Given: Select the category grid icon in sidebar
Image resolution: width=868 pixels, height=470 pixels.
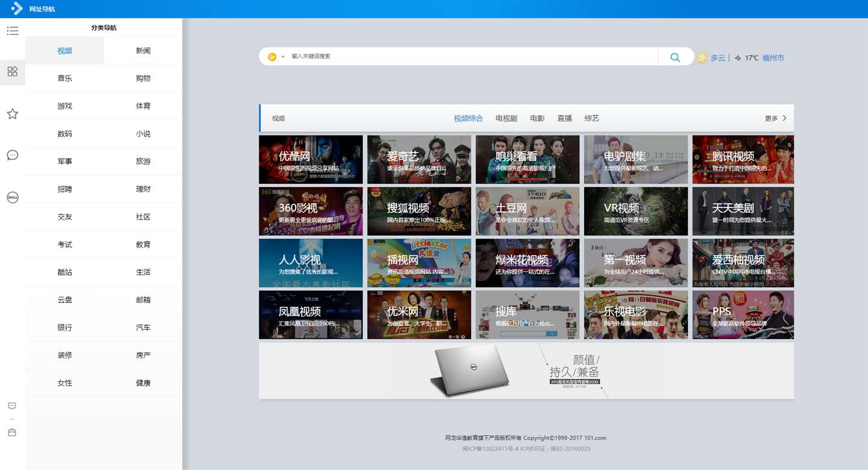Looking at the screenshot, I should point(13,72).
